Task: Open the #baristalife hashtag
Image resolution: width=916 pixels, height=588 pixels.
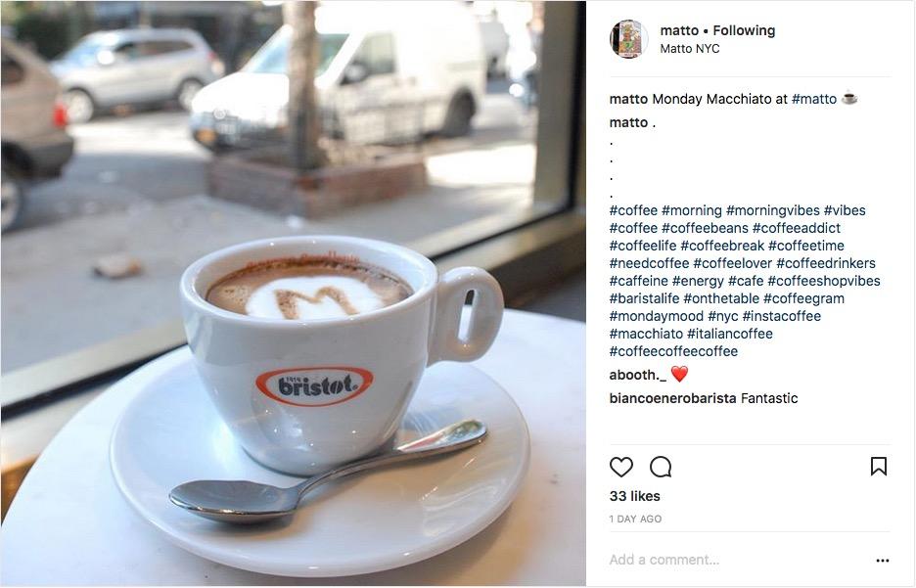Action: [644, 299]
